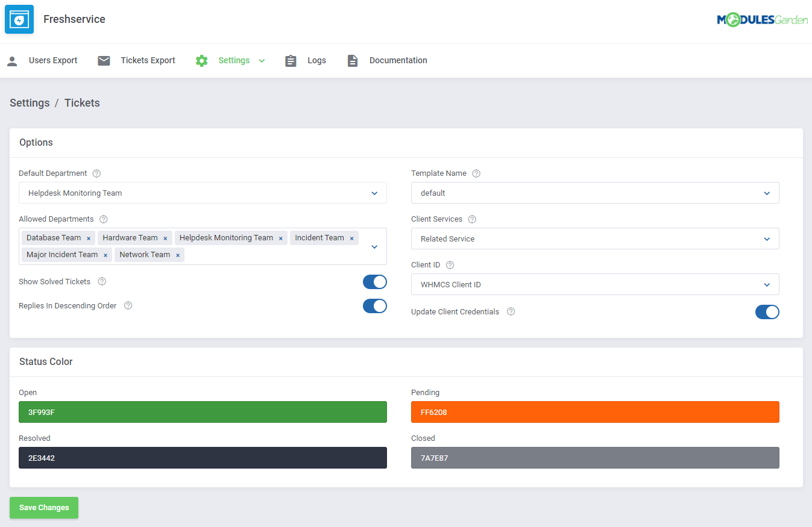
Task: Click the ModulesGarden logo
Action: [x=762, y=20]
